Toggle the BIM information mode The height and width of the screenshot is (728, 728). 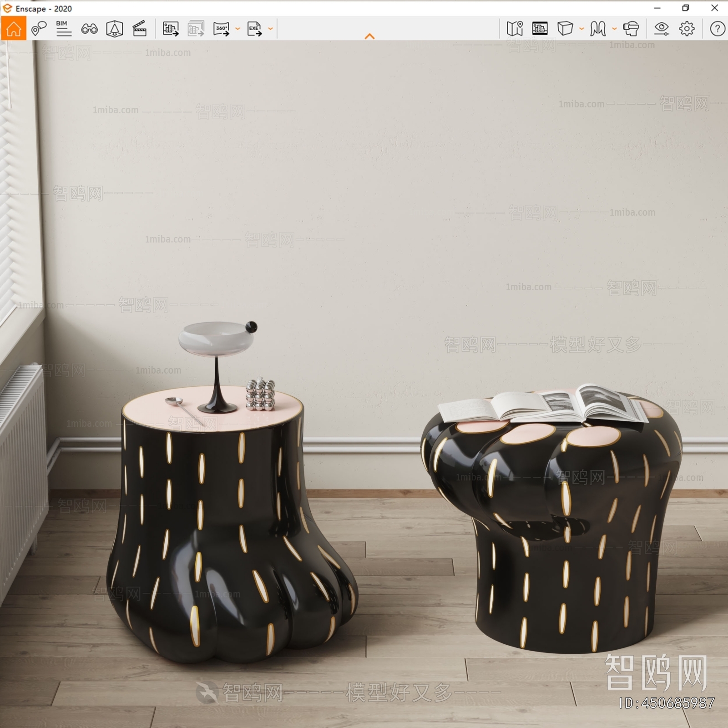pyautogui.click(x=63, y=29)
